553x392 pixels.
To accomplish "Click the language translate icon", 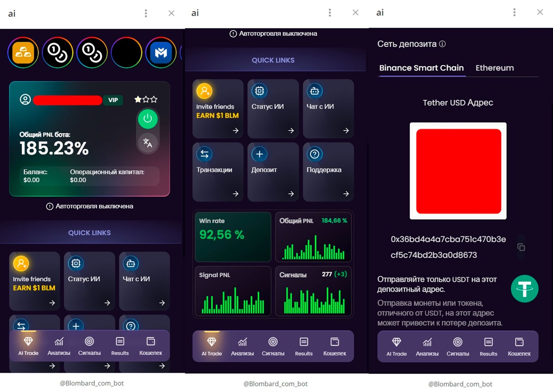I will tap(148, 142).
